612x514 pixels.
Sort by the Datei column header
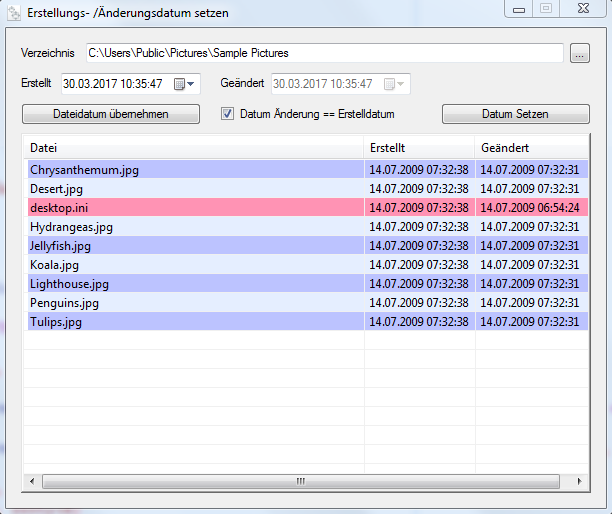click(192, 148)
